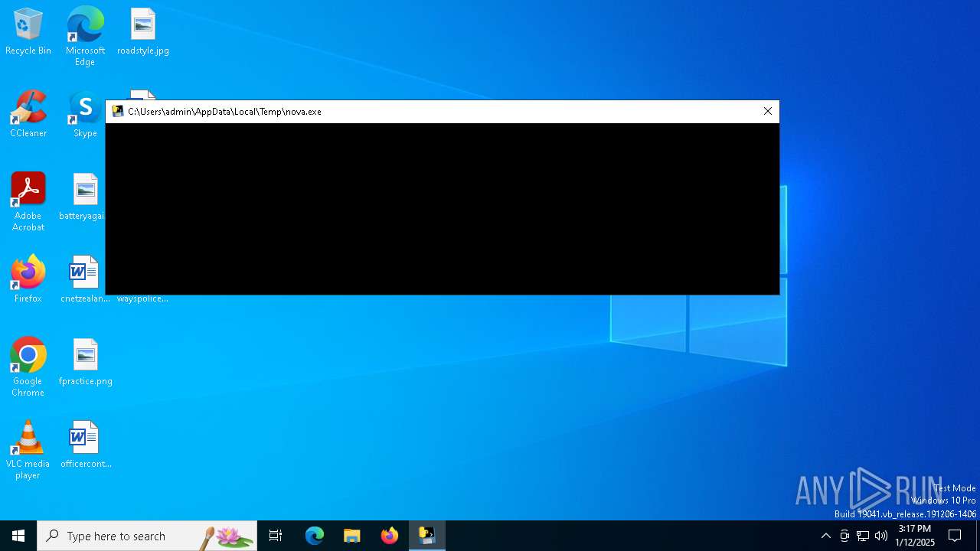This screenshot has height=551, width=980.
Task: Open CCleaner desktop shortcut
Action: [28, 115]
